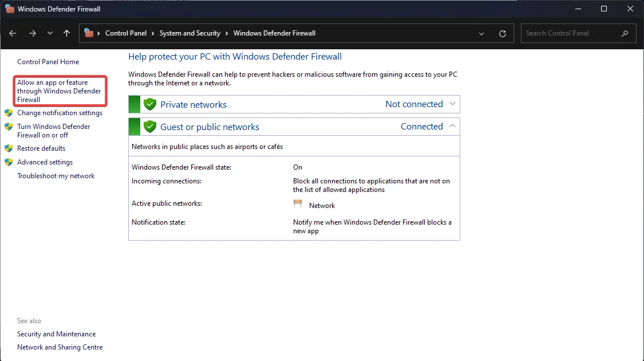The height and width of the screenshot is (361, 644).
Task: Open Change notification settings
Action: point(60,113)
